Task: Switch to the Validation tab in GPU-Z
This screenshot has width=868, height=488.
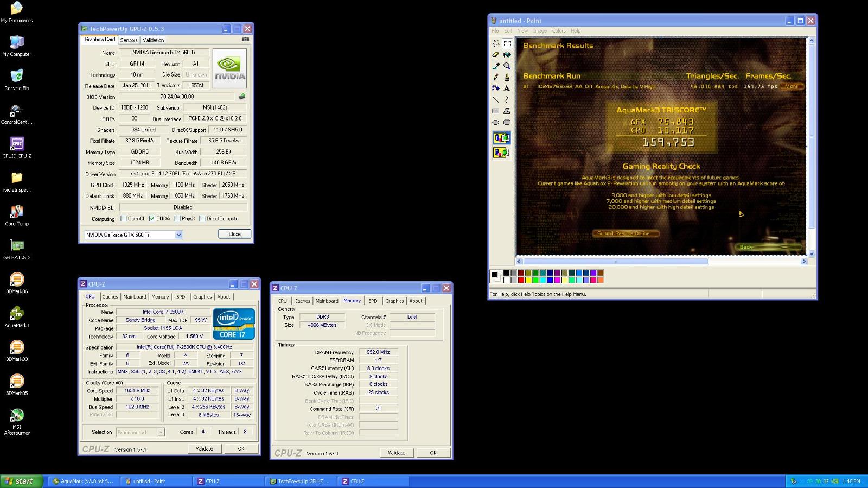Action: tap(153, 40)
